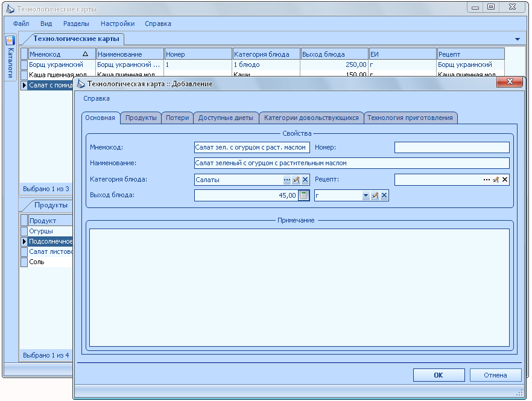Viewport: 532px width, 401px height.
Task: Click Примечание text area
Action: (300, 288)
